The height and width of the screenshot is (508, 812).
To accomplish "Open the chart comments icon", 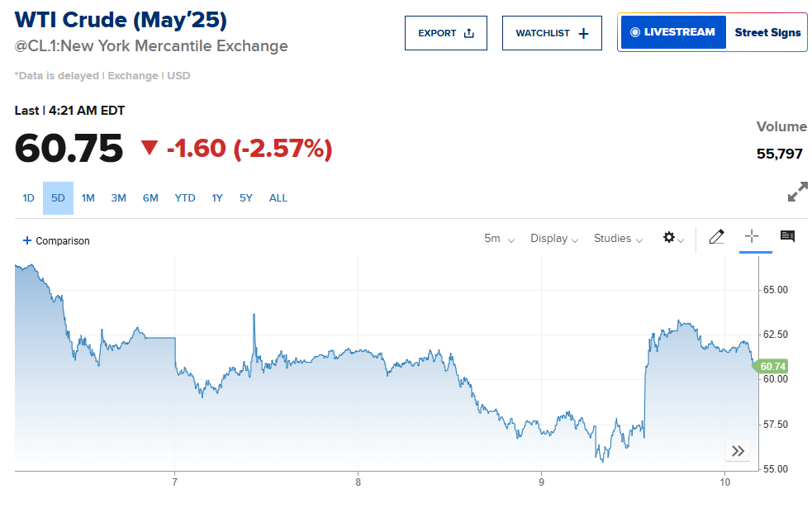I will coord(787,237).
